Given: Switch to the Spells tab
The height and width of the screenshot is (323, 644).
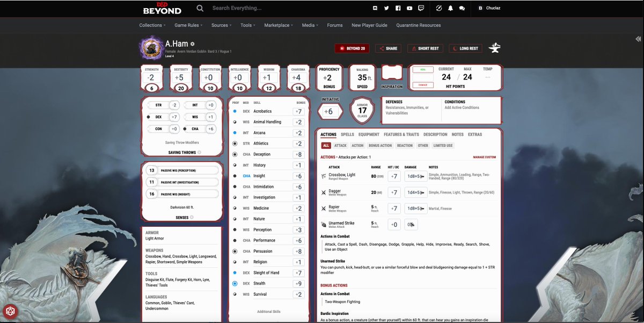Looking at the screenshot, I should tap(347, 134).
